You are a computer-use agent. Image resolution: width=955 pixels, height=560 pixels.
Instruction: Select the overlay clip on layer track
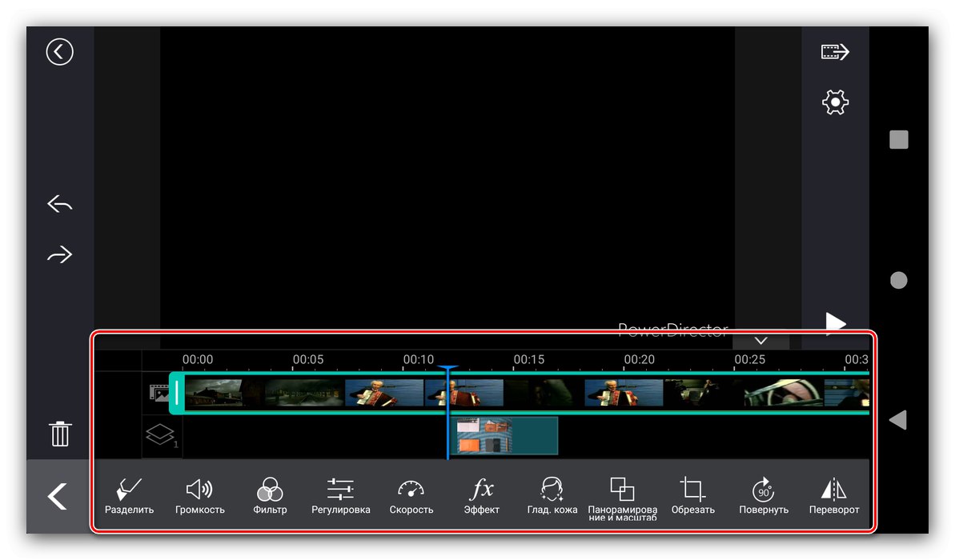click(x=504, y=435)
